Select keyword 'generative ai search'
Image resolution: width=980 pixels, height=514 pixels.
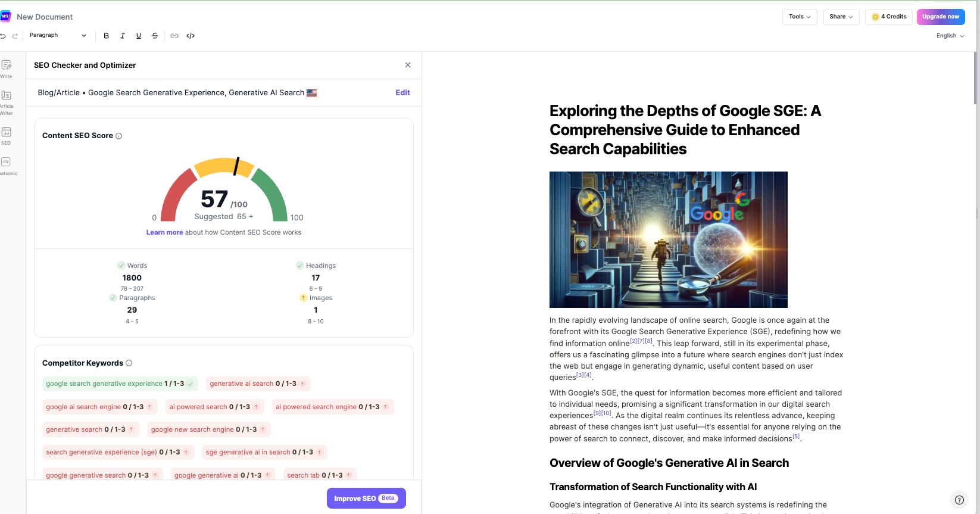[x=258, y=384]
